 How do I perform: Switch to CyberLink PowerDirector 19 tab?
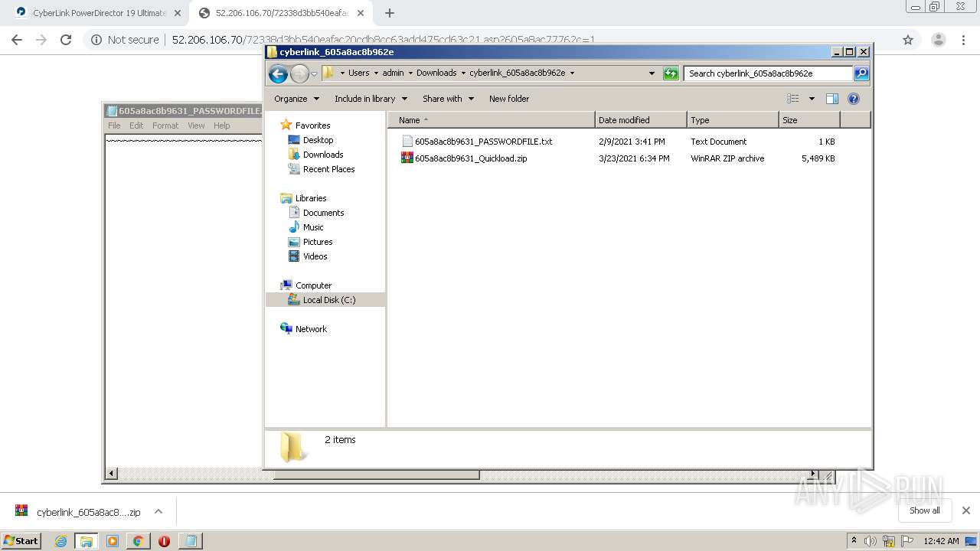[98, 13]
